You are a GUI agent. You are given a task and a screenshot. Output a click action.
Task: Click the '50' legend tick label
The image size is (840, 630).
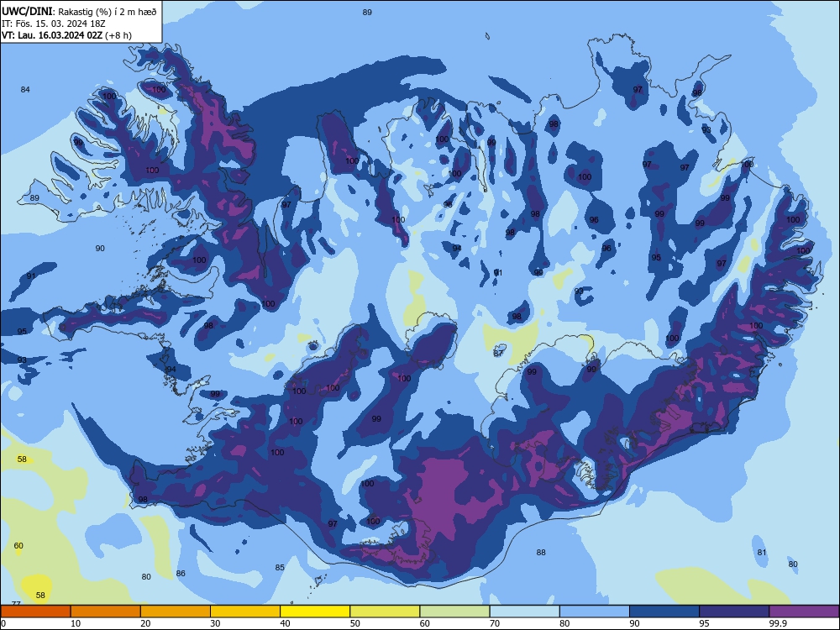tap(354, 623)
